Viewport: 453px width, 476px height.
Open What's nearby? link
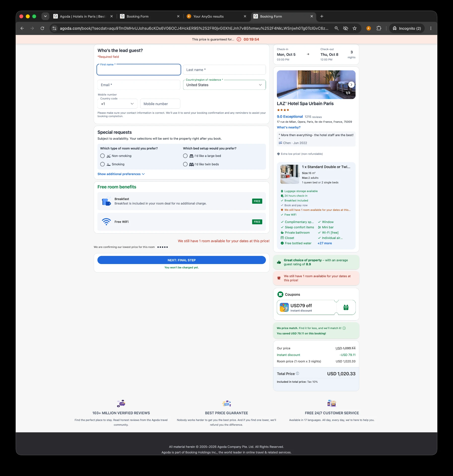coord(289,127)
